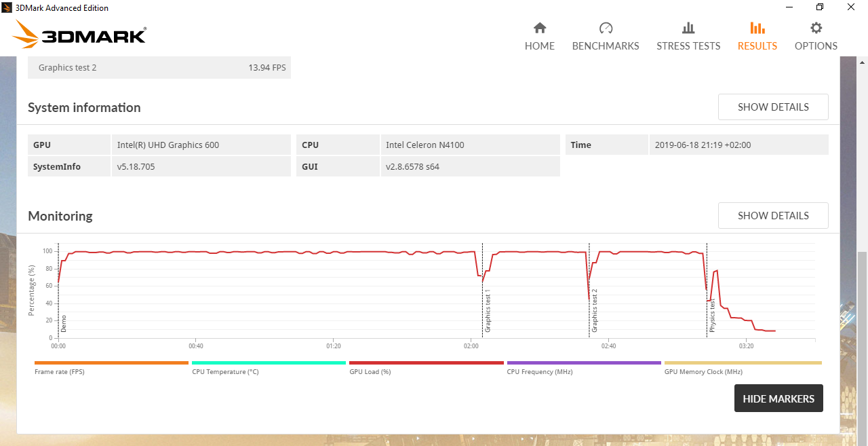This screenshot has height=446, width=868.
Task: Toggle the GPU Load (%) legend entry
Action: (427, 368)
